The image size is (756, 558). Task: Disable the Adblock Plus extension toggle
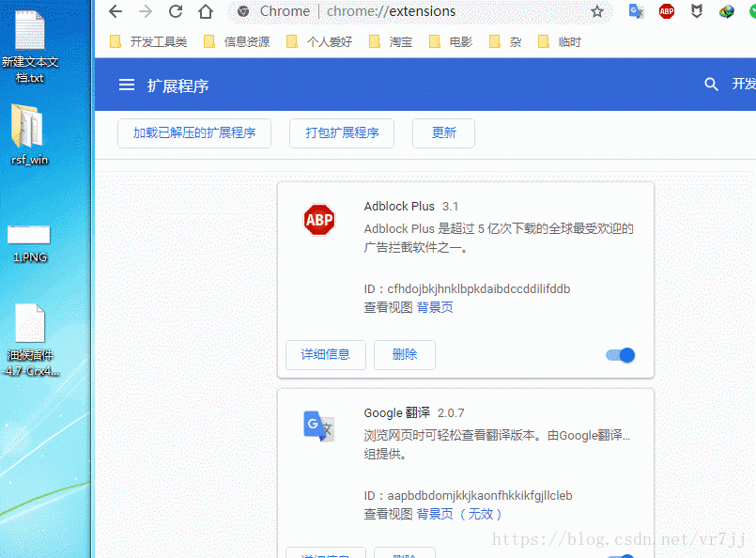(x=621, y=355)
